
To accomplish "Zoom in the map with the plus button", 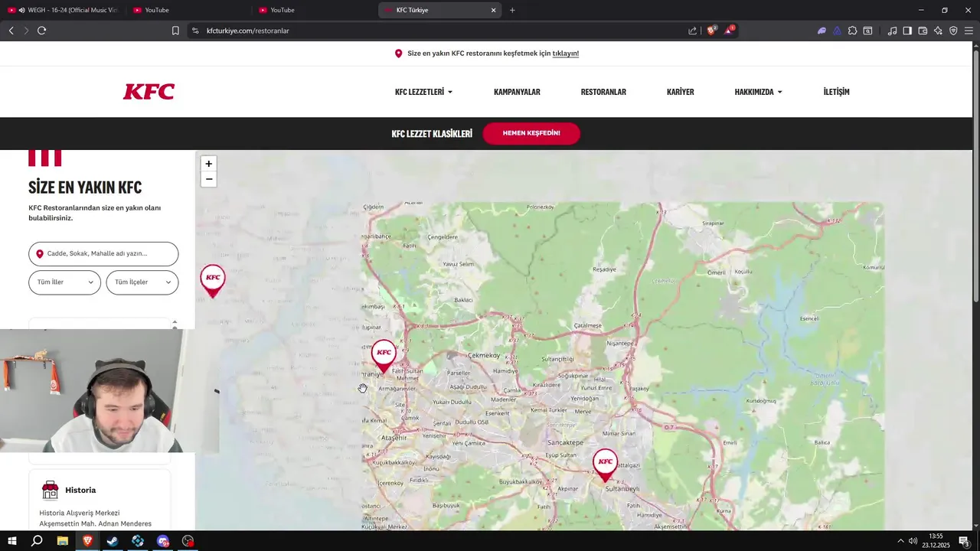I will pos(208,164).
